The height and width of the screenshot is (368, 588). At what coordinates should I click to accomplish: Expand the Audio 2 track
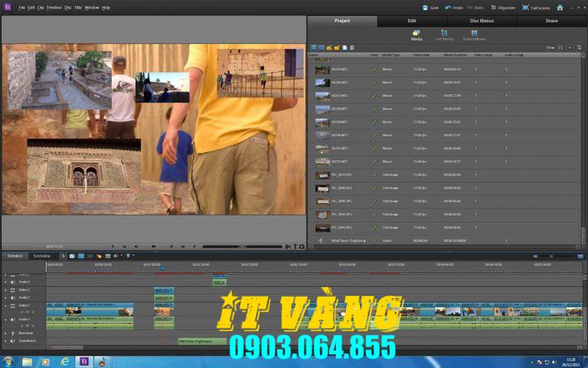click(x=5, y=297)
